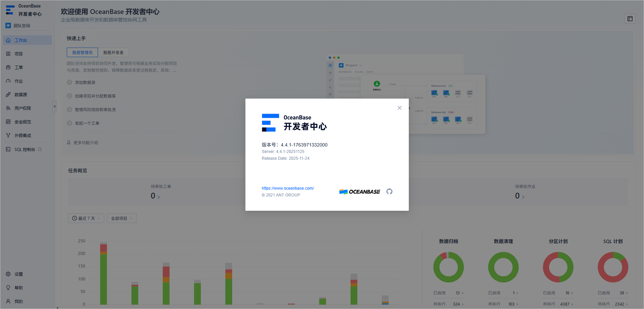Image resolution: width=644 pixels, height=309 pixels.
Task: Click the Release Date: 2025-11-24 text
Action: tap(286, 158)
